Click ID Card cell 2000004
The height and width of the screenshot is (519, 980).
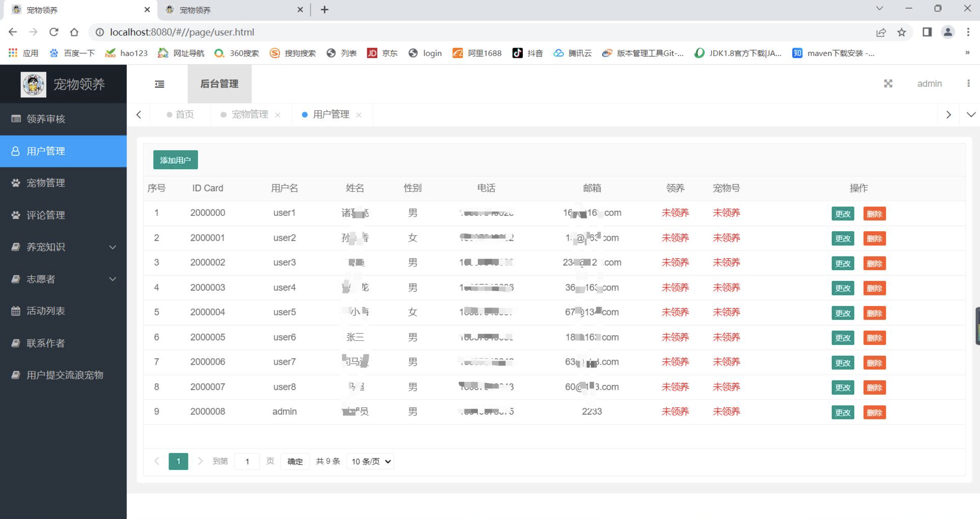(x=208, y=312)
